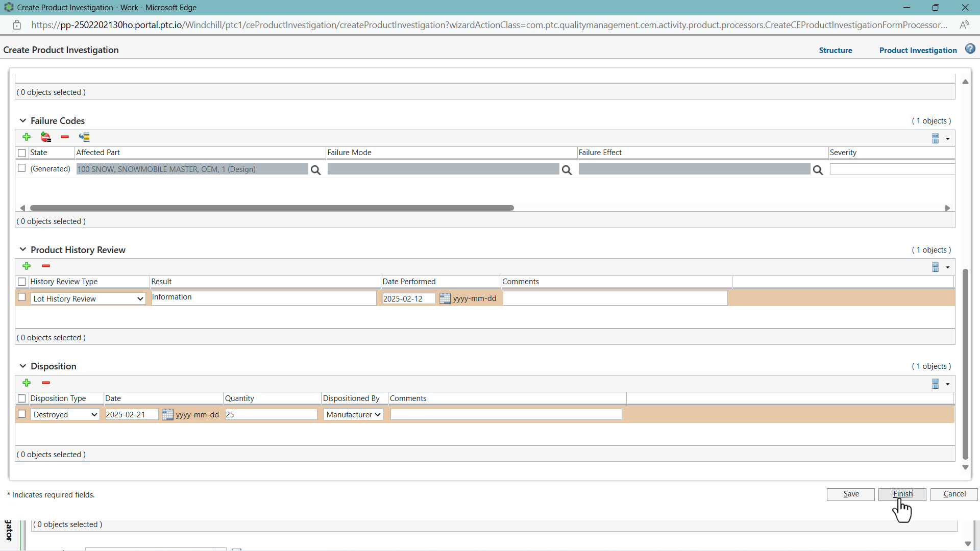This screenshot has height=551, width=980.
Task: Sort by History Review Type column header
Action: (x=89, y=282)
